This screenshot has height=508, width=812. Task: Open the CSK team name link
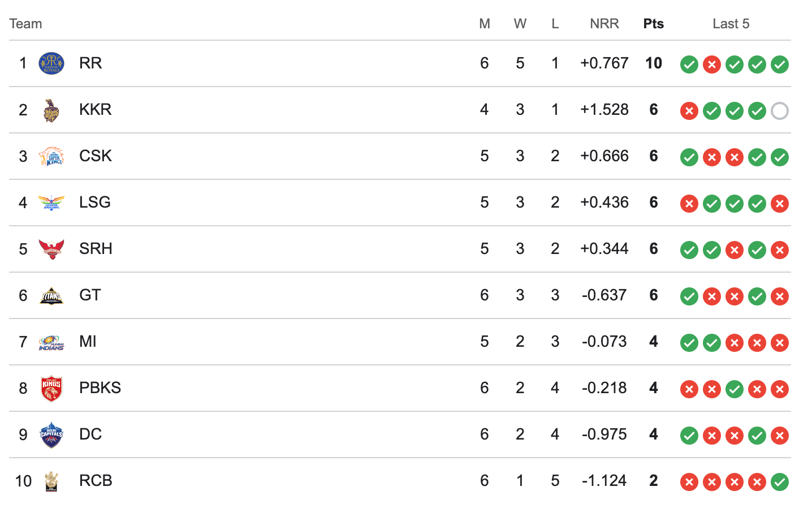pos(96,156)
